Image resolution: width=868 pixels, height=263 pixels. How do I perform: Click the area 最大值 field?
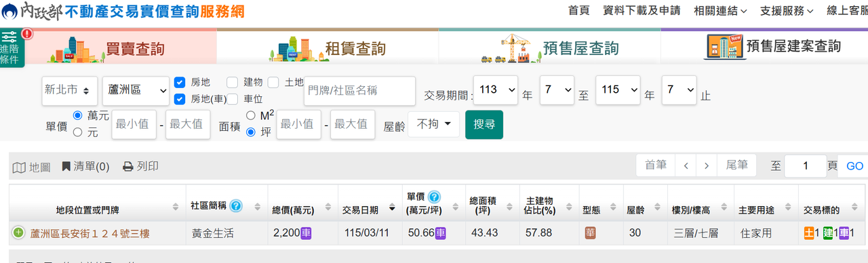coord(353,124)
